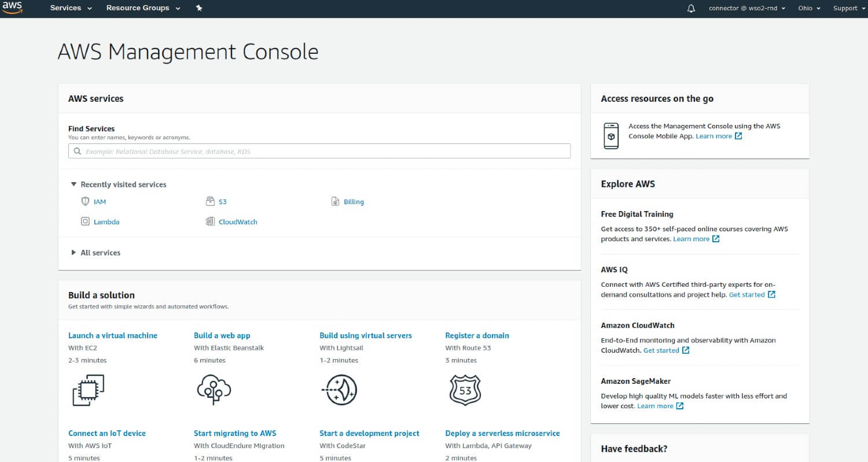Click external link icon beside SageMaker Learn more
Screen dimensions: 868x462
click(680, 406)
